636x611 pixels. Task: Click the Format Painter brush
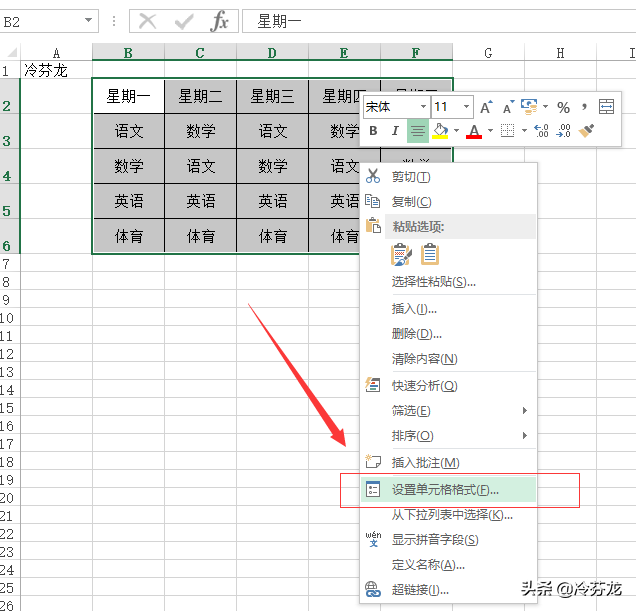coord(587,131)
